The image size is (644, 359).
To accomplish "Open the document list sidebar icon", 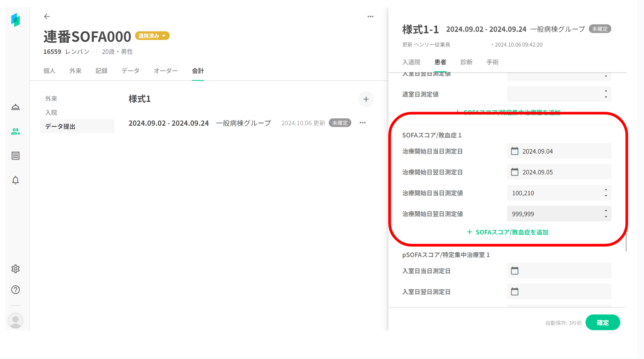I will pyautogui.click(x=16, y=156).
